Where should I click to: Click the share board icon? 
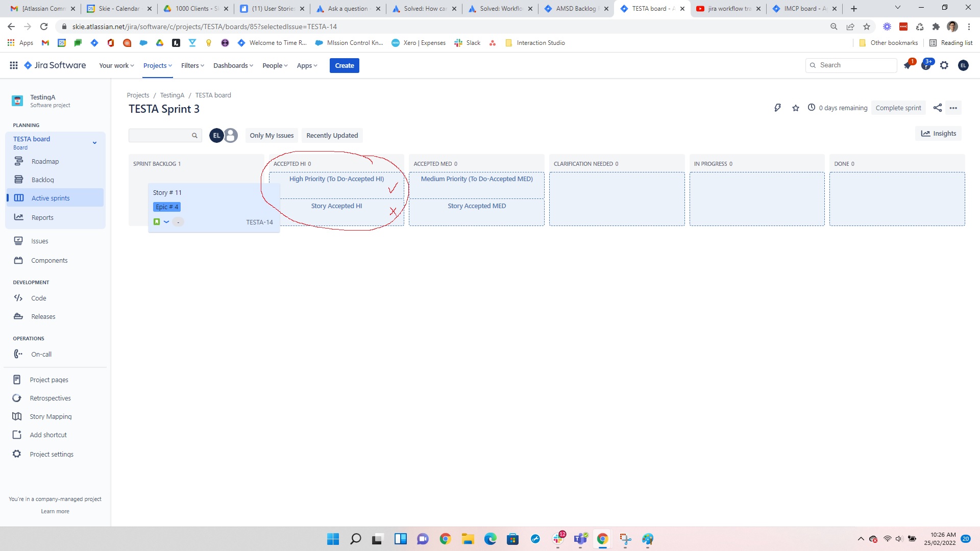(938, 108)
